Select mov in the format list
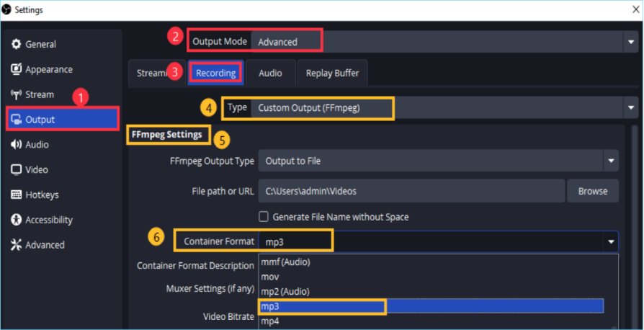Screen dimensions: 644x330 [270, 277]
